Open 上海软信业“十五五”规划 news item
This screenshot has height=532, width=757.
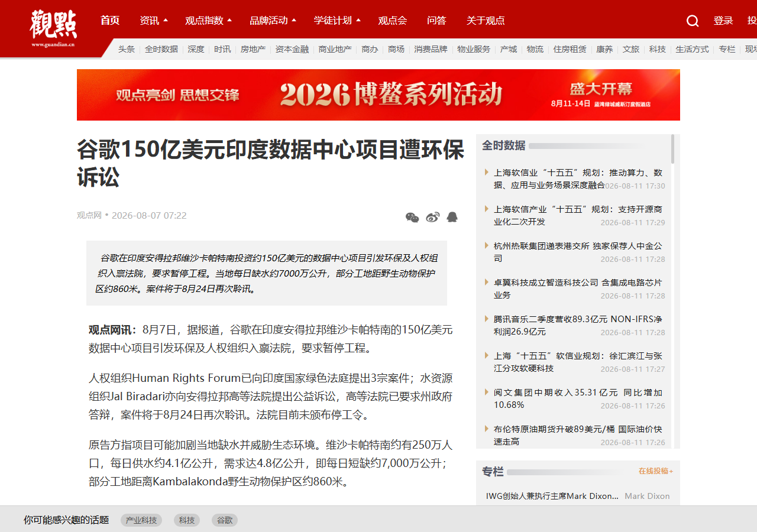tap(578, 179)
